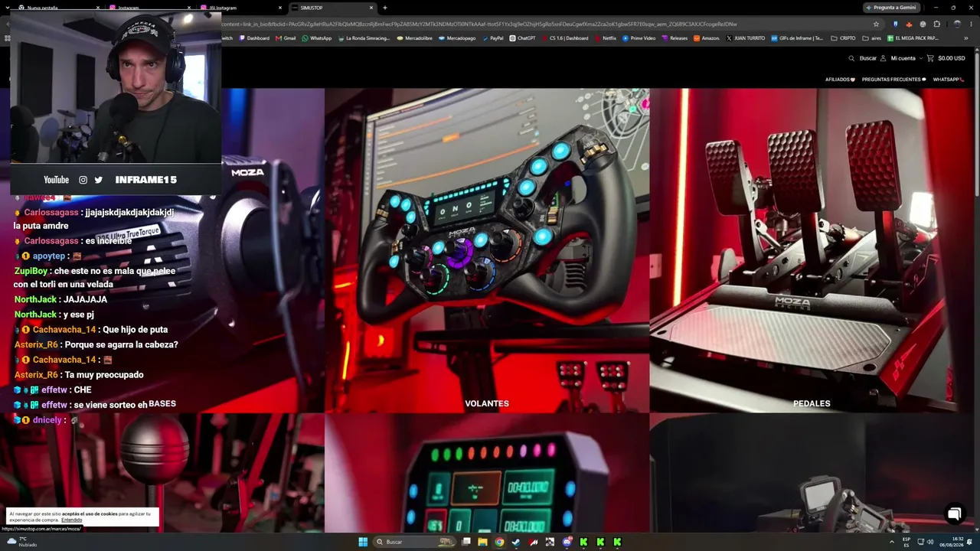Click the taskbar Buscar search box

[x=415, y=542]
